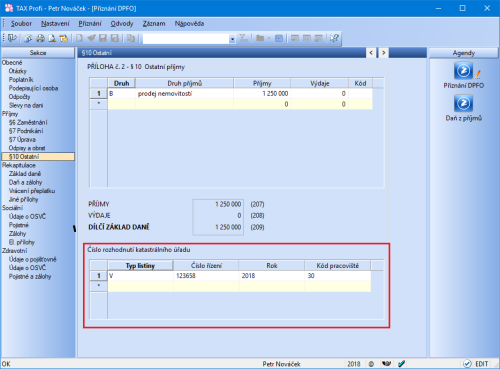Open the toolbar combo box dropdown arrow

click(232, 39)
